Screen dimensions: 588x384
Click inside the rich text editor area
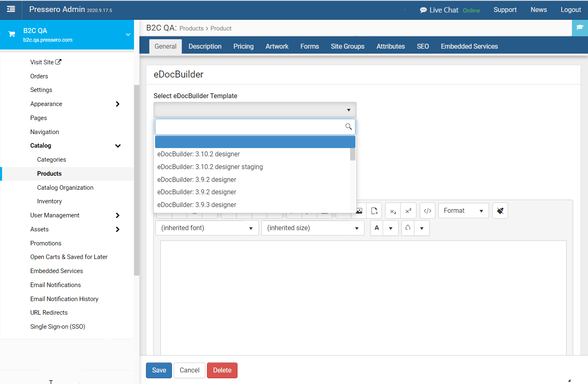coord(363,298)
